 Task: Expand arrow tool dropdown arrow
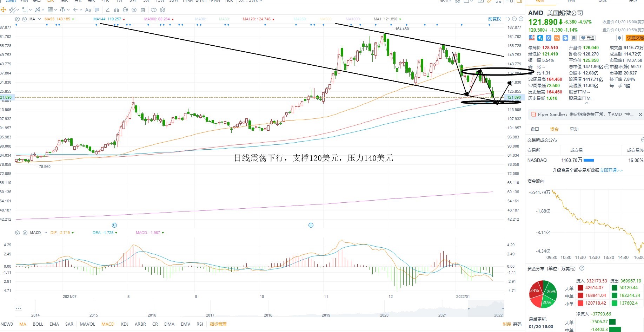coord(81,10)
